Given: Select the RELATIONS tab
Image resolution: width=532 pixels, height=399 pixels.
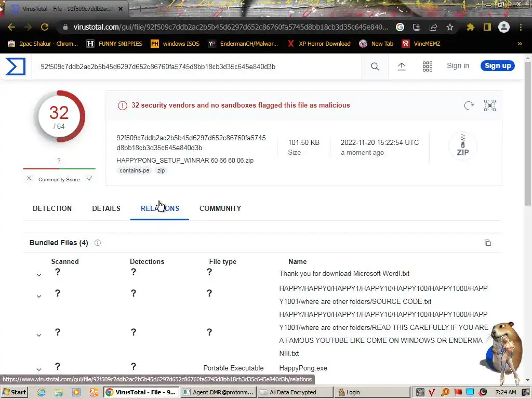Looking at the screenshot, I should coord(160,208).
